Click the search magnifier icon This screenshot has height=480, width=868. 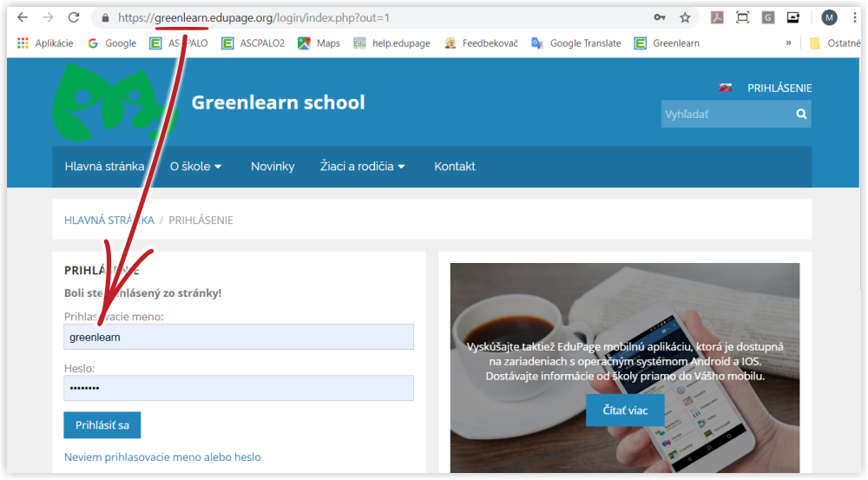(x=801, y=114)
